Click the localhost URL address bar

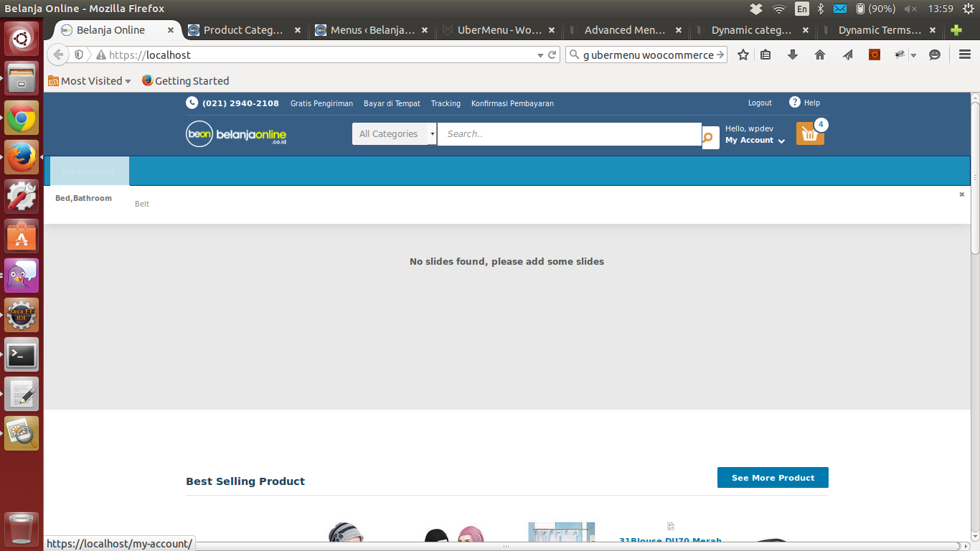[x=323, y=55]
